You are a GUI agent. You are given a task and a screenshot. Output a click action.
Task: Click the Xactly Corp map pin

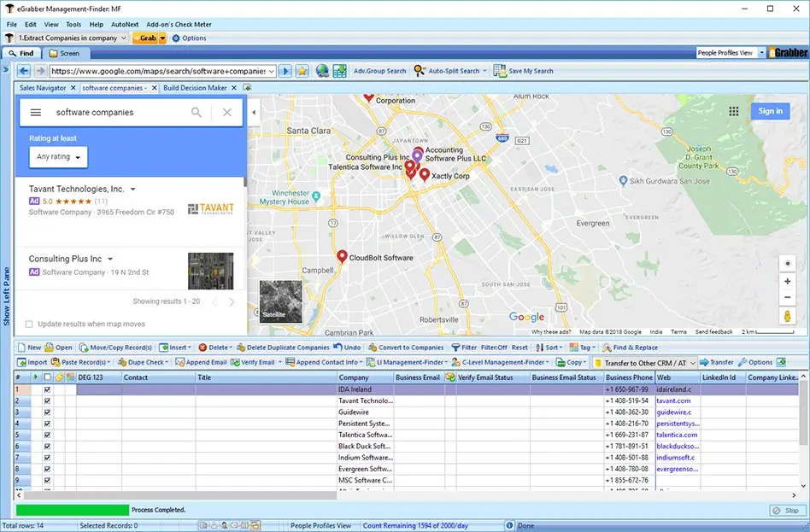424,174
